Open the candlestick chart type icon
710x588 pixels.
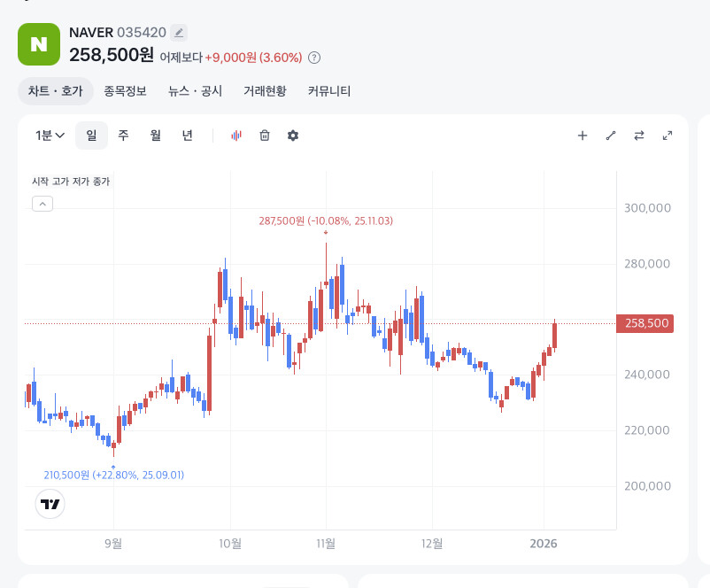coord(236,135)
